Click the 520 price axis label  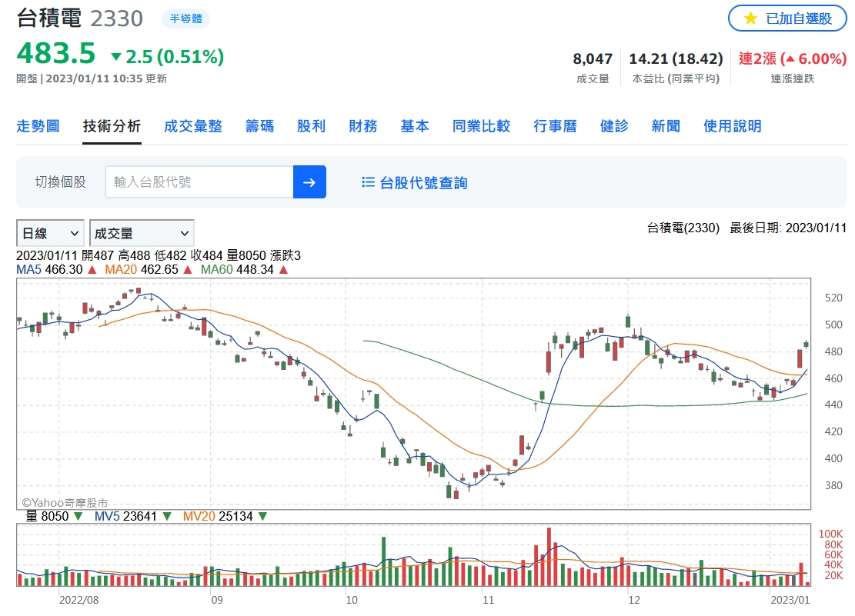(x=833, y=298)
